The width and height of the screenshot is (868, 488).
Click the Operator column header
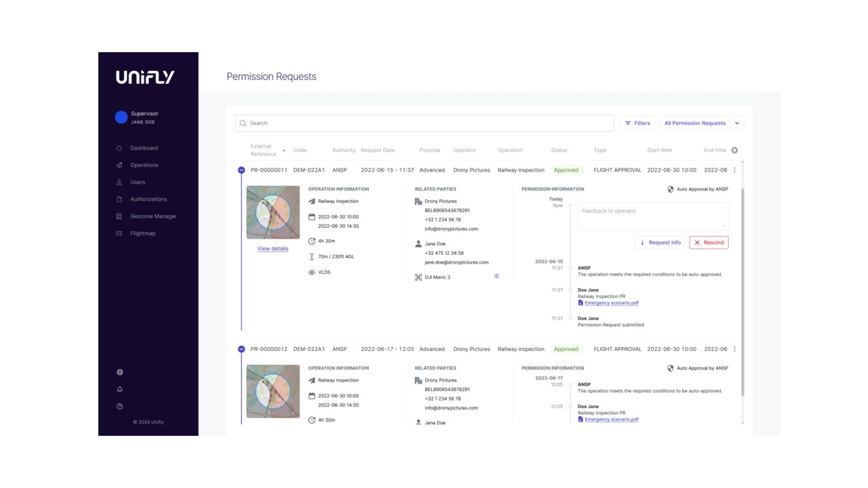[465, 150]
